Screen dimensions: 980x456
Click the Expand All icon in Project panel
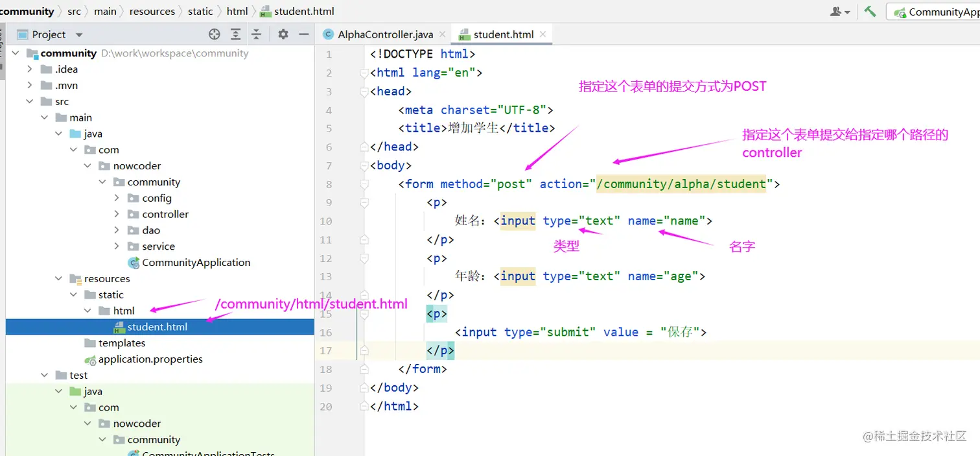coord(236,34)
